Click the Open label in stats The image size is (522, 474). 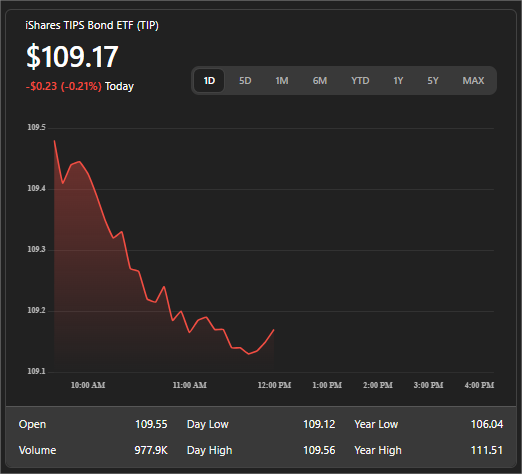point(32,425)
